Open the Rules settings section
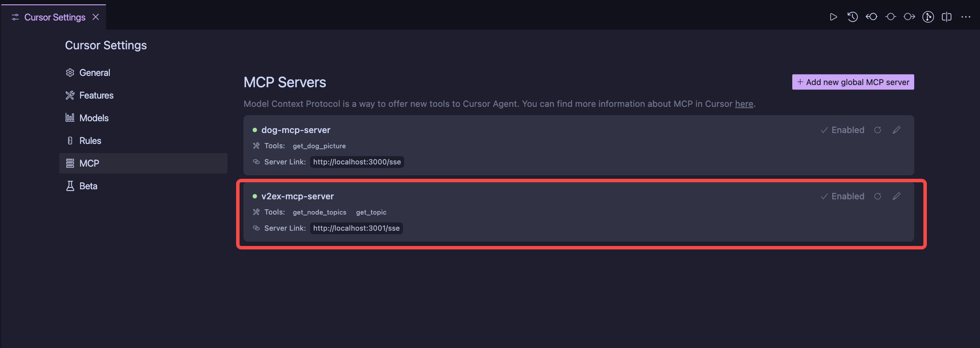The width and height of the screenshot is (980, 348). [x=143, y=141]
